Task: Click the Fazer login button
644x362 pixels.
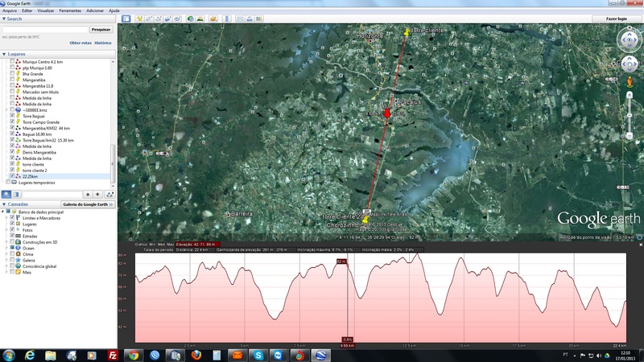Action: coord(617,19)
